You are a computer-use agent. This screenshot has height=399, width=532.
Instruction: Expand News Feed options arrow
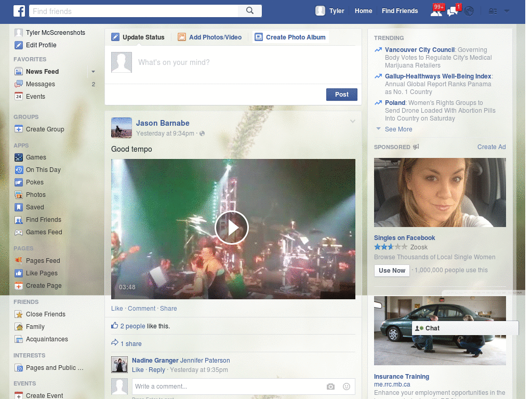[93, 72]
